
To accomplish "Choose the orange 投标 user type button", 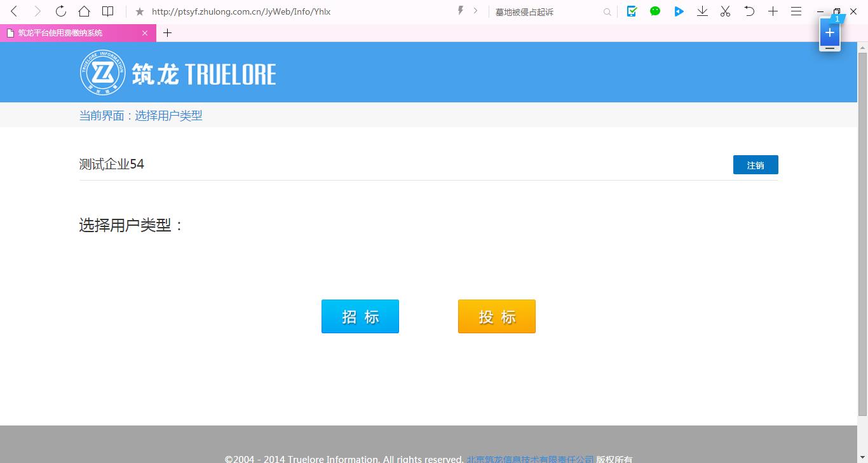I will 496,317.
